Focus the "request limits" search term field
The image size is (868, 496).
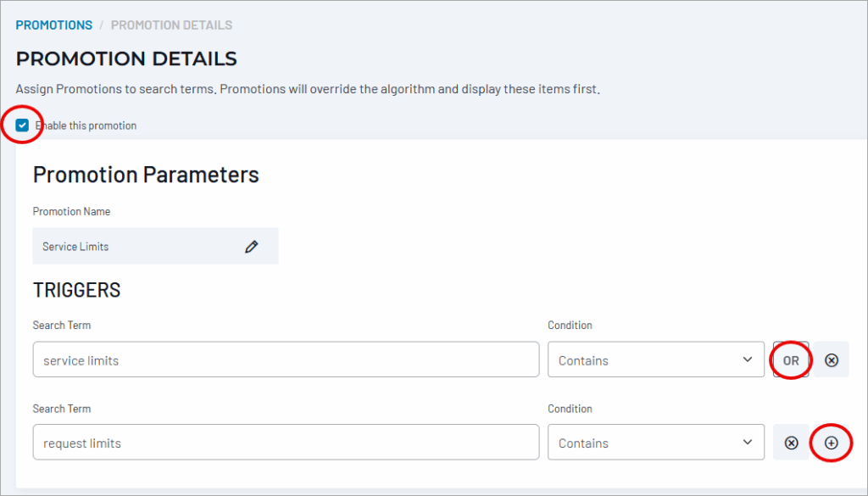286,443
